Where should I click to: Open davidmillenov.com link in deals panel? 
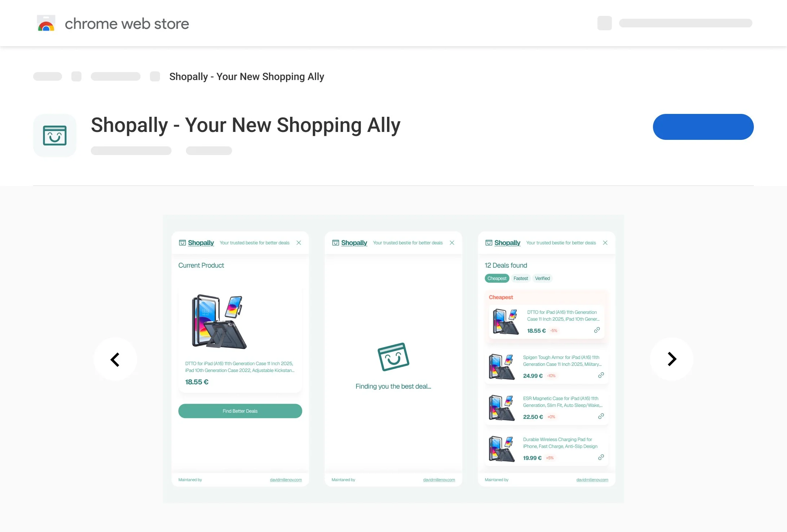pyautogui.click(x=592, y=480)
